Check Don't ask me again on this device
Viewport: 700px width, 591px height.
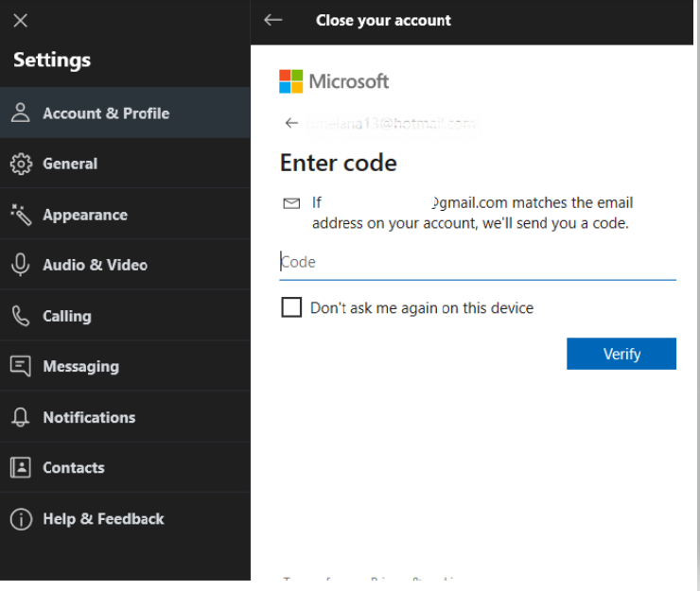(x=291, y=307)
